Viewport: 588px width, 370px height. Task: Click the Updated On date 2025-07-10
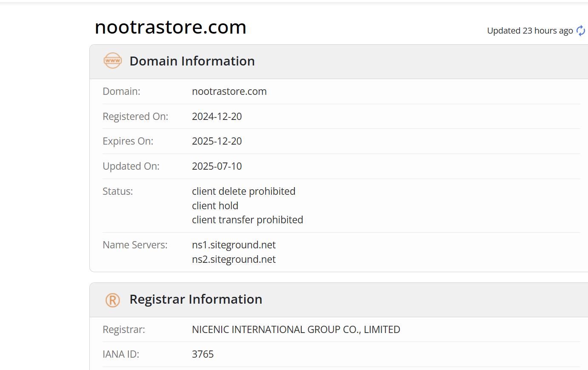[x=217, y=166]
